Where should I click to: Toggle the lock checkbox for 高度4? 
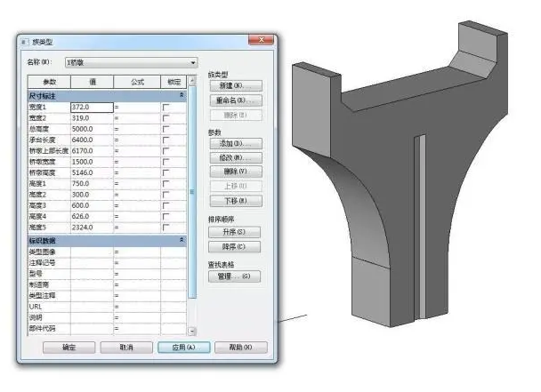point(166,217)
